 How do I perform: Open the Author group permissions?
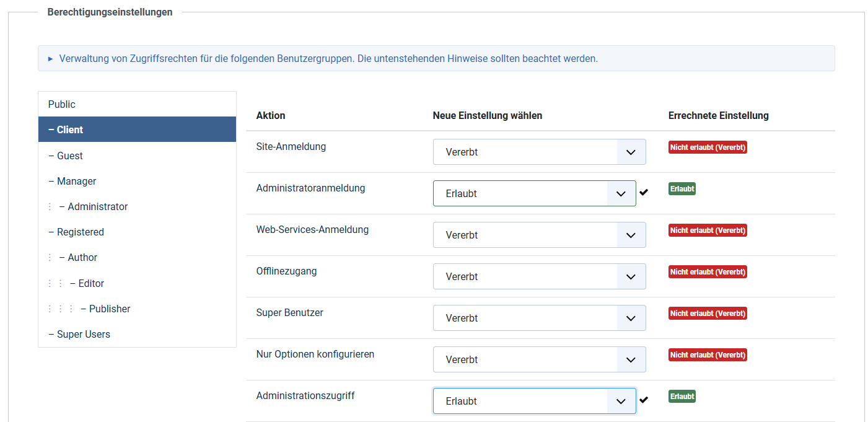click(82, 257)
